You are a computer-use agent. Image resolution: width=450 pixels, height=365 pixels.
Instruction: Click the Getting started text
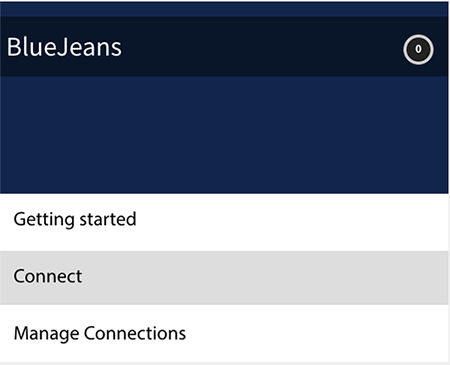[75, 220]
